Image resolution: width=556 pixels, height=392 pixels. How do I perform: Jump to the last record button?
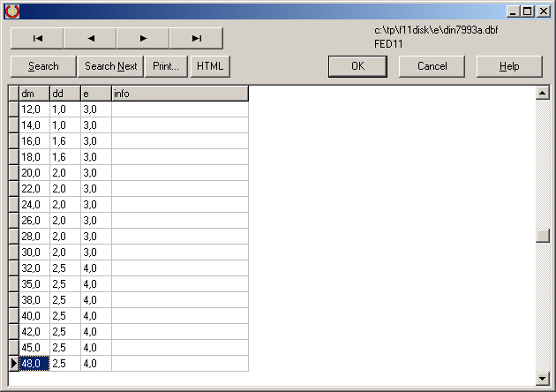click(x=196, y=38)
